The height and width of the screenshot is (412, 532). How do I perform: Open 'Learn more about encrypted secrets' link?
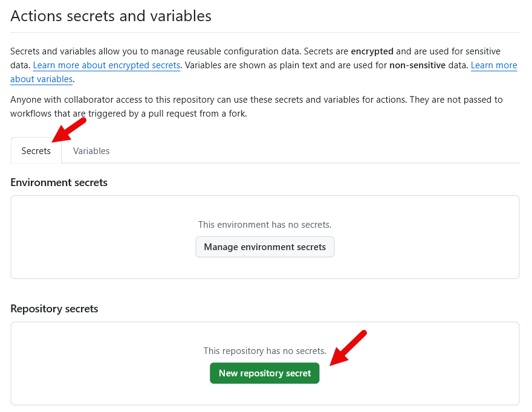[106, 65]
